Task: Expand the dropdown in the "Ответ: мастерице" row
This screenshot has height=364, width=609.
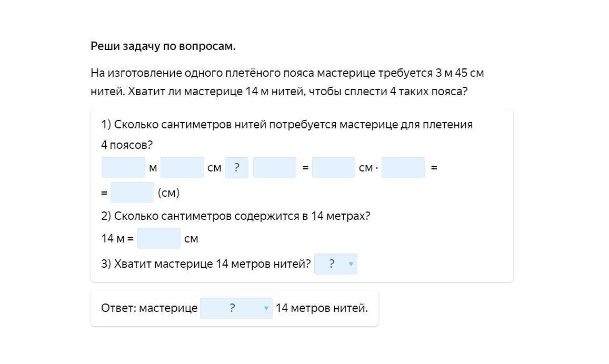Action: pos(236,308)
